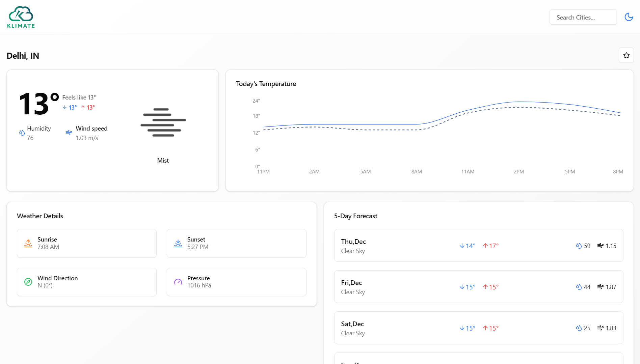This screenshot has width=640, height=364.
Task: Select the Fri, Dec forecast row
Action: [478, 287]
